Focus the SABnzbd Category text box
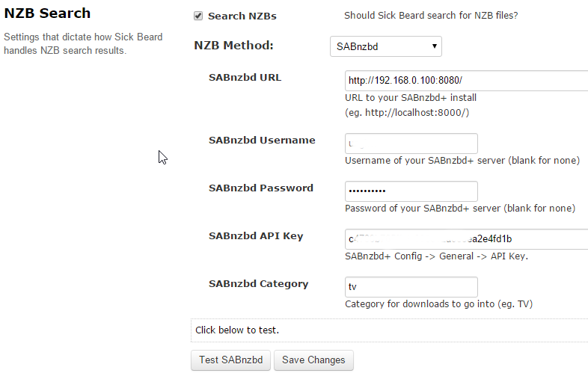This screenshot has height=376, width=588. tap(411, 287)
